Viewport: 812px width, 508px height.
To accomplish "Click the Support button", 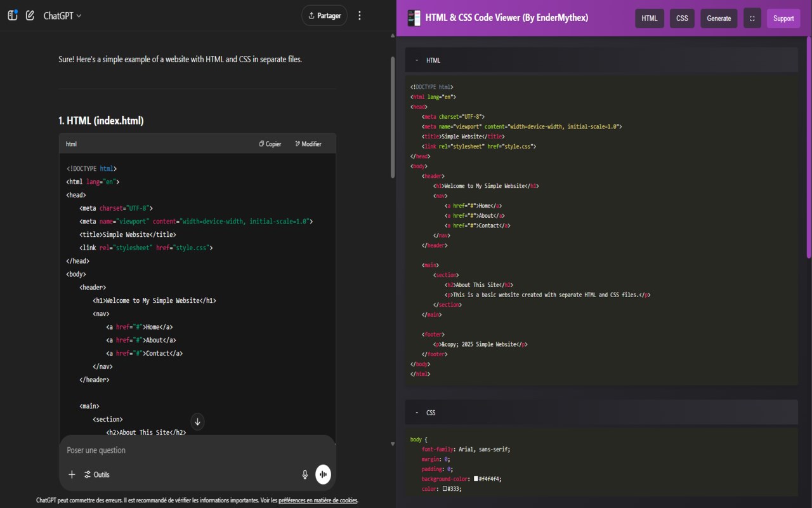I will click(783, 18).
